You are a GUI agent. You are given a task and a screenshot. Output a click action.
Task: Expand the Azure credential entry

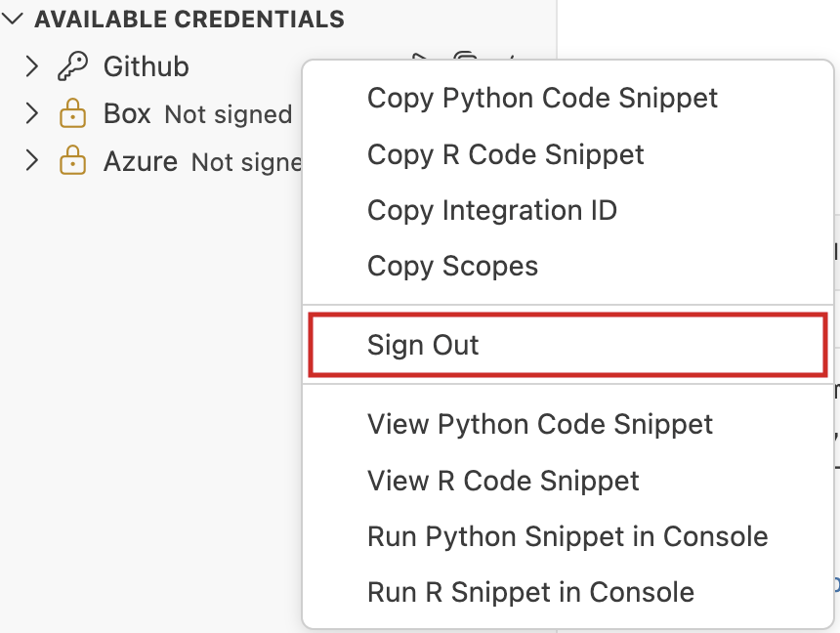(32, 161)
